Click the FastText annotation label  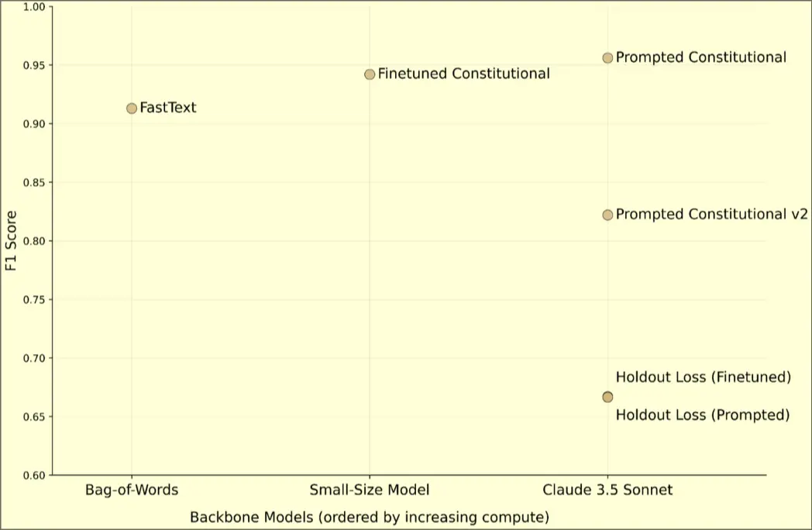(168, 108)
